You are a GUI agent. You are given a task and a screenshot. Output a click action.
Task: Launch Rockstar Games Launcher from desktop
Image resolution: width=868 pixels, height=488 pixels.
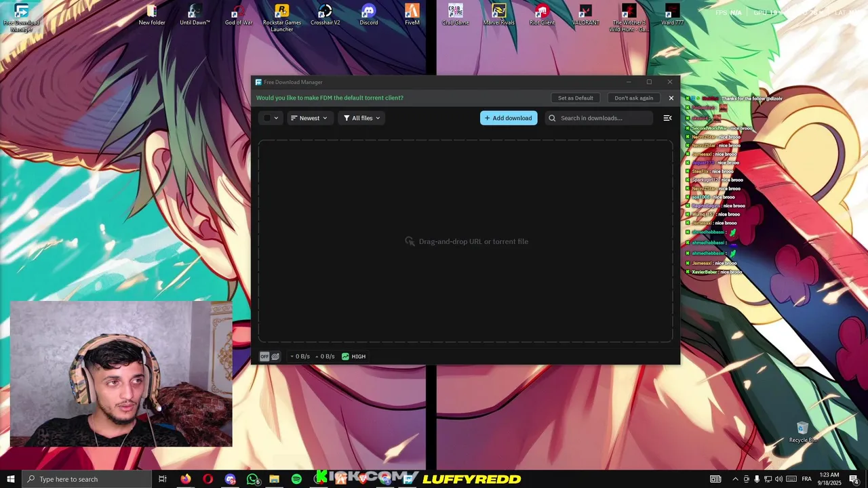[x=282, y=18]
